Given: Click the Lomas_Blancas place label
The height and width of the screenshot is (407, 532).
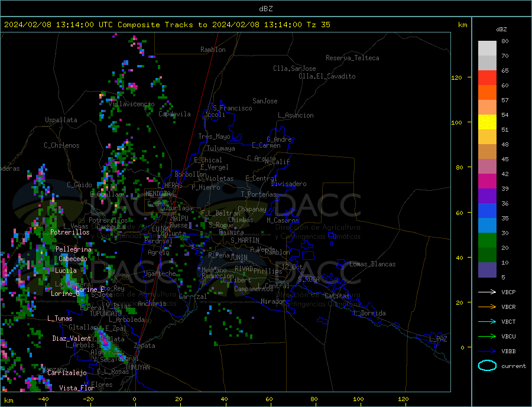Looking at the screenshot, I should 372,264.
